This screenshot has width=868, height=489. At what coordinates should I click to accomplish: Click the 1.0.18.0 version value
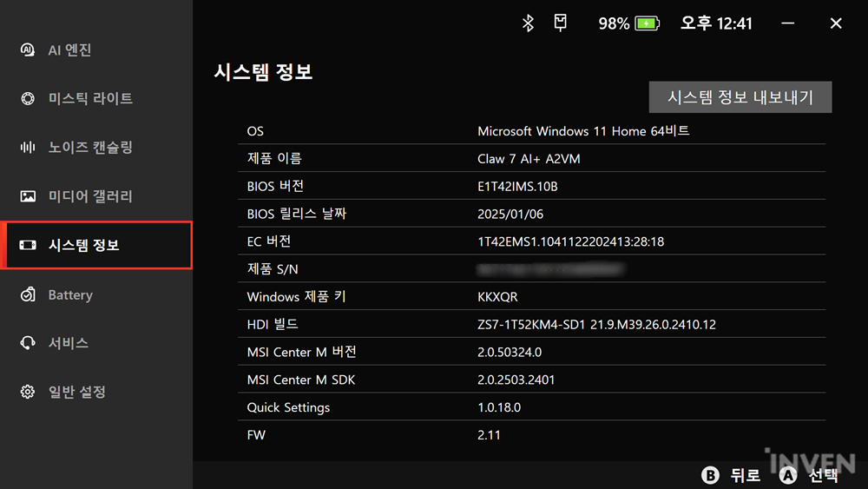(x=499, y=407)
